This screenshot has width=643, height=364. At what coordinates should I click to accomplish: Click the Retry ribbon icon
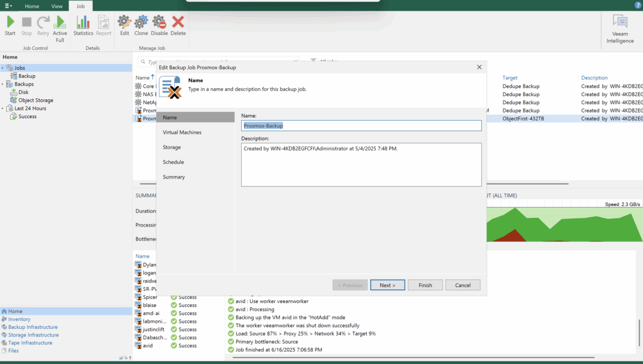[43, 26]
